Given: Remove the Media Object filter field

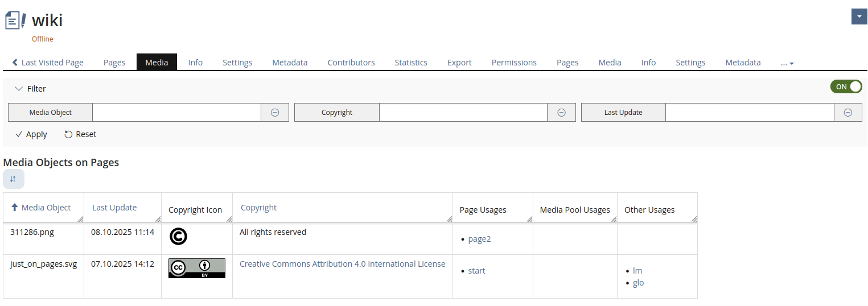Looking at the screenshot, I should coord(275,113).
